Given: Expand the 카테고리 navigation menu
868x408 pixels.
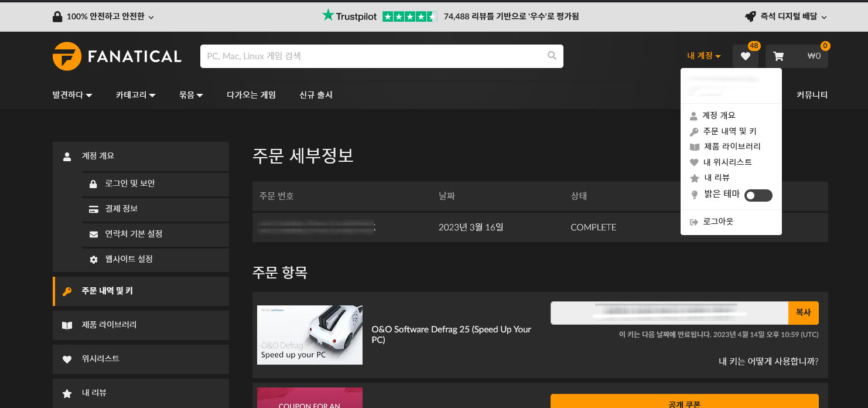Looking at the screenshot, I should pos(135,94).
